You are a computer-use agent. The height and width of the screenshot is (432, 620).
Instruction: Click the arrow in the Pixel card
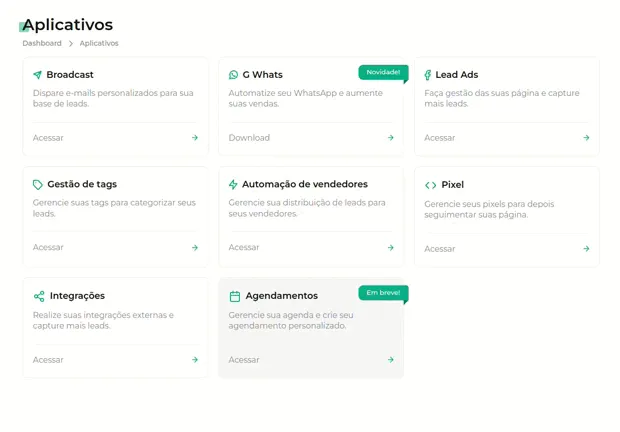(x=586, y=249)
